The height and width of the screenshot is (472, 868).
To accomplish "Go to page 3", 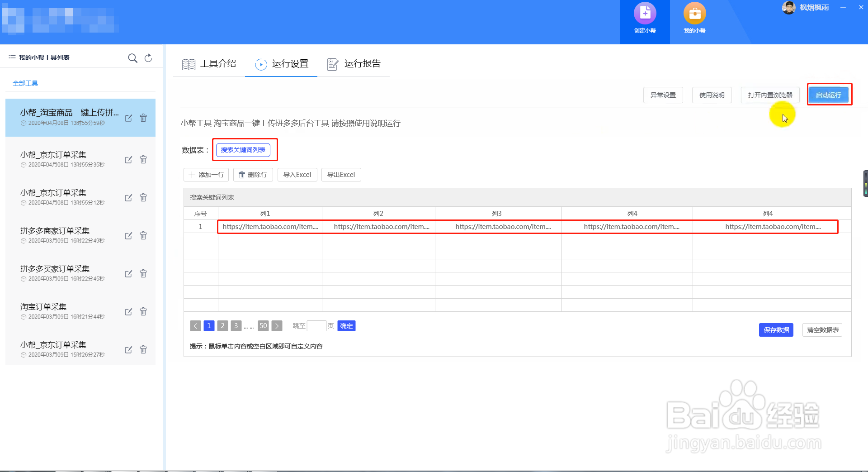I will tap(236, 326).
